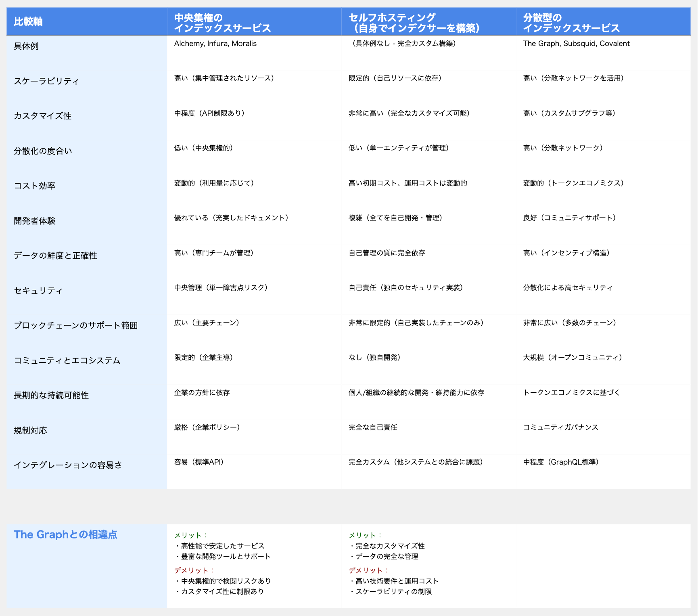Image resolution: width=698 pixels, height=616 pixels.
Task: Click the line 高性能で安定したサービス
Action: point(219,546)
